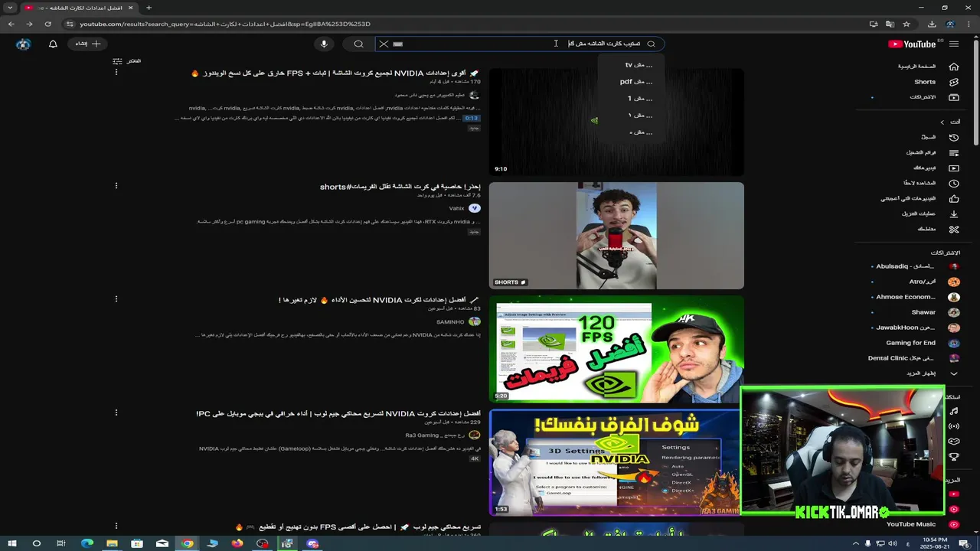Open SAMINHO channel link
This screenshot has height=551, width=980.
tap(450, 322)
